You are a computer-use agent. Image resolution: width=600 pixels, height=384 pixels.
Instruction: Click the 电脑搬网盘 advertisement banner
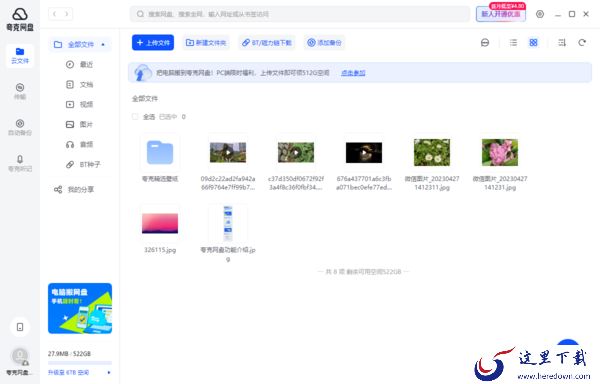point(80,308)
